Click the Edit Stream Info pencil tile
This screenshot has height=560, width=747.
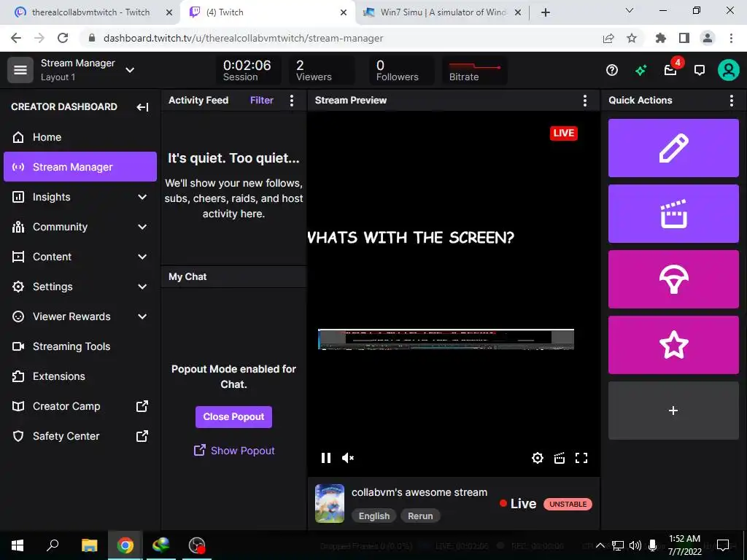point(673,148)
